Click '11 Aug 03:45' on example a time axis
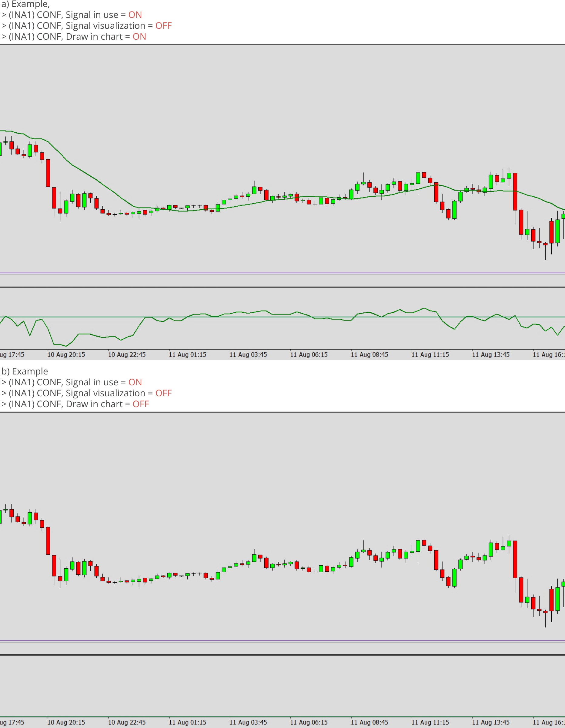 coord(248,355)
